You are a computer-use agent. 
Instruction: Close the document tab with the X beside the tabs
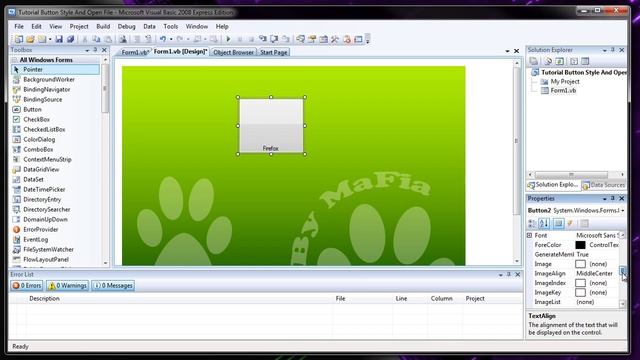(516, 51)
